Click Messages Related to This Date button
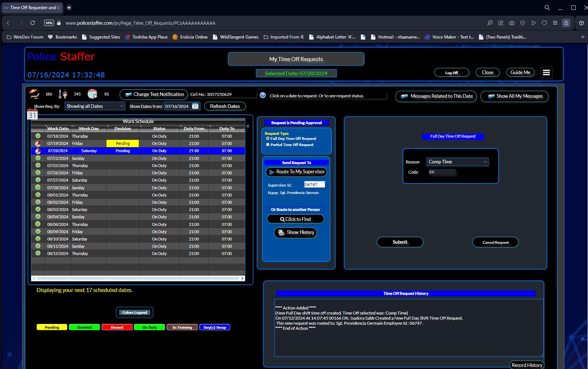The image size is (588, 369). click(436, 96)
